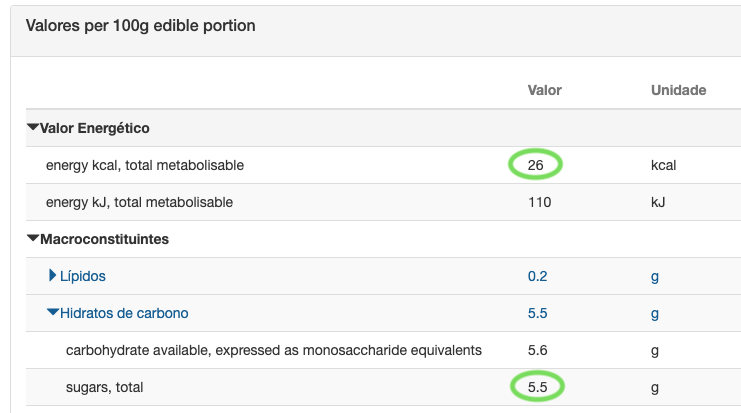Click the 110 kJ energy value
This screenshot has height=413, width=741.
pyautogui.click(x=539, y=202)
